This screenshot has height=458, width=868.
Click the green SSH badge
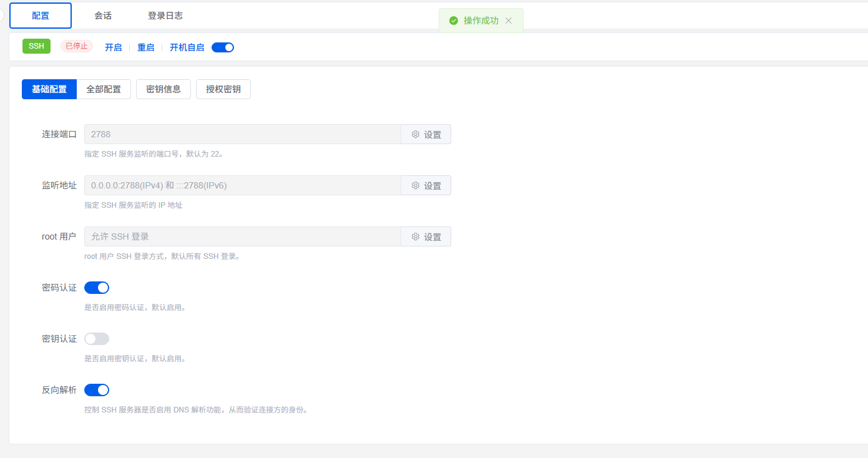point(36,46)
